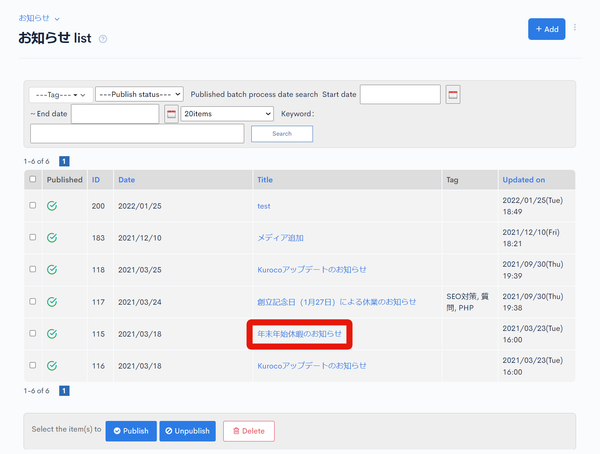Viewport: 600px width, 454px height.
Task: Click published status icon for ID 118
Action: click(52, 269)
